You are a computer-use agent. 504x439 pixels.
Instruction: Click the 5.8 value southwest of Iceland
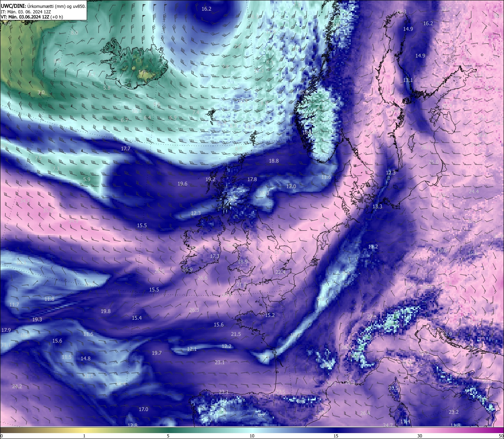click(107, 88)
